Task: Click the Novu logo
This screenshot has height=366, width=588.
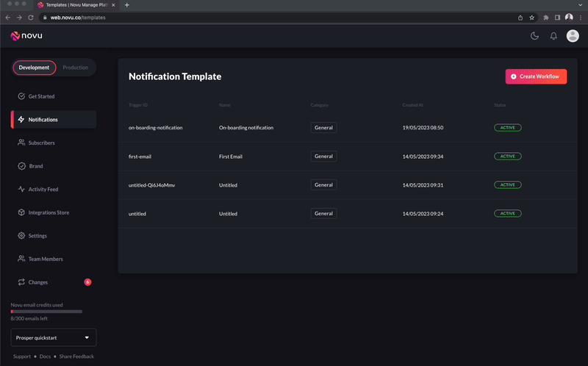Action: [x=26, y=35]
